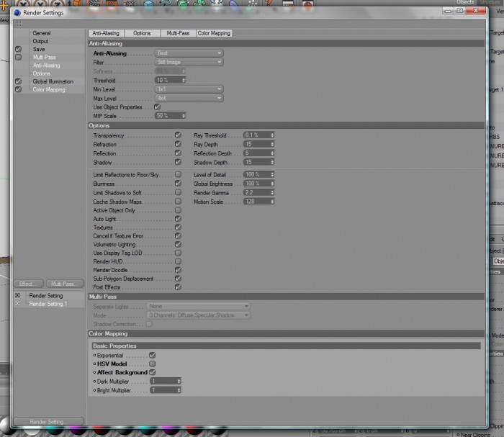Click the grip handle icon below the title bar
The image size is (504, 437).
pos(18,24)
